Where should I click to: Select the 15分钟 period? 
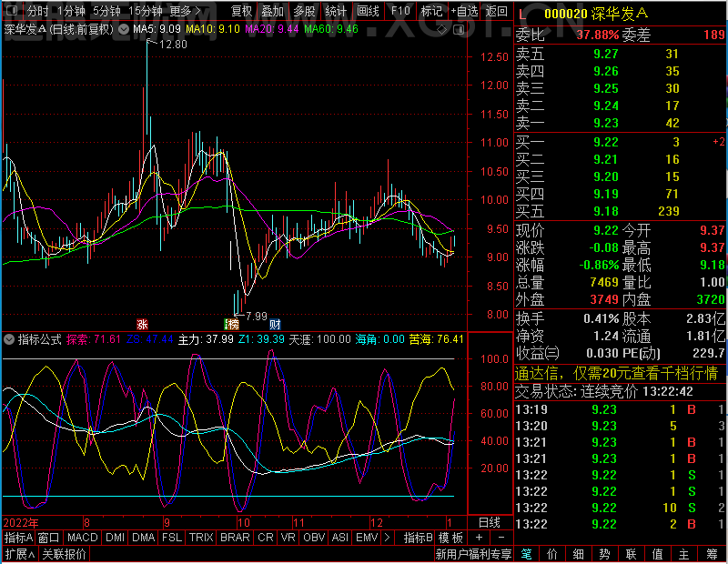coord(146,11)
